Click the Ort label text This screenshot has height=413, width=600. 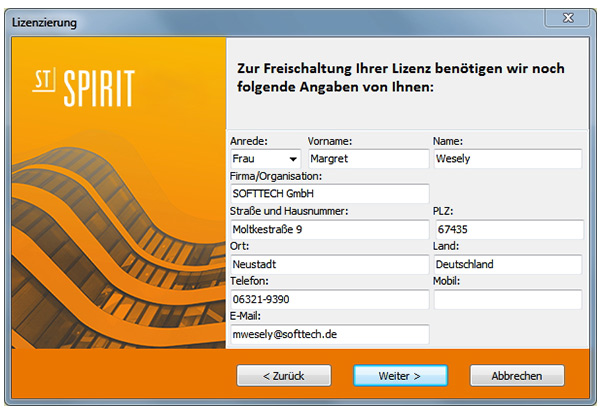click(x=239, y=246)
